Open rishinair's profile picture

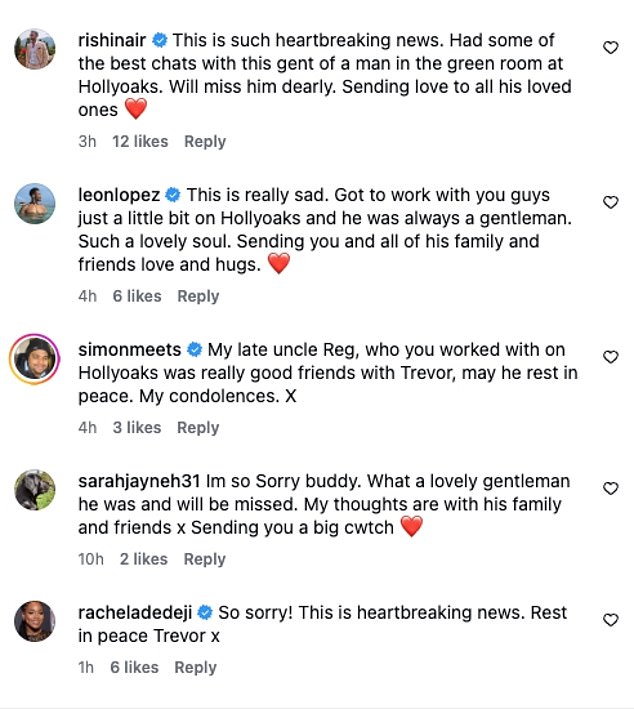(35, 48)
